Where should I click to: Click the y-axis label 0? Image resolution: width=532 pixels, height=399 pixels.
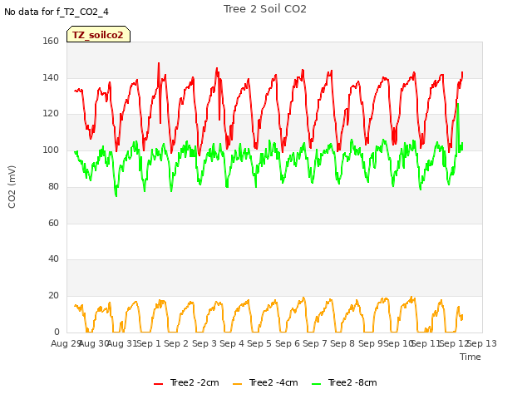pyautogui.click(x=57, y=332)
